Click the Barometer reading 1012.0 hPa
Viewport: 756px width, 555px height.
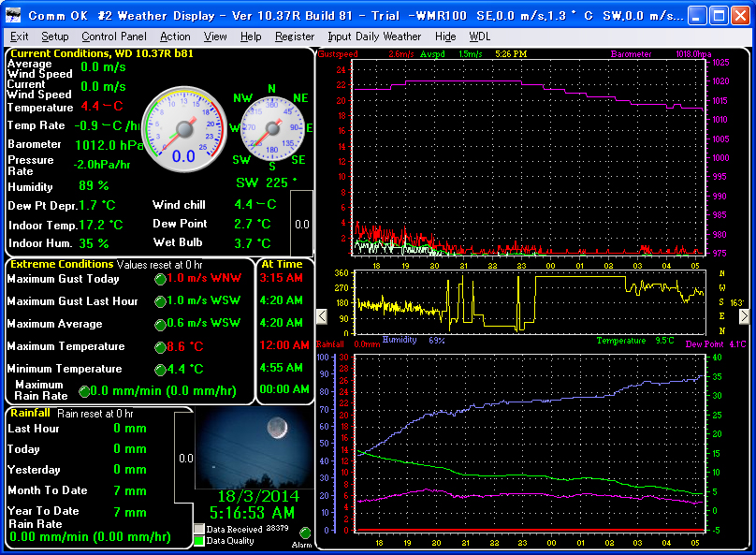click(x=109, y=145)
